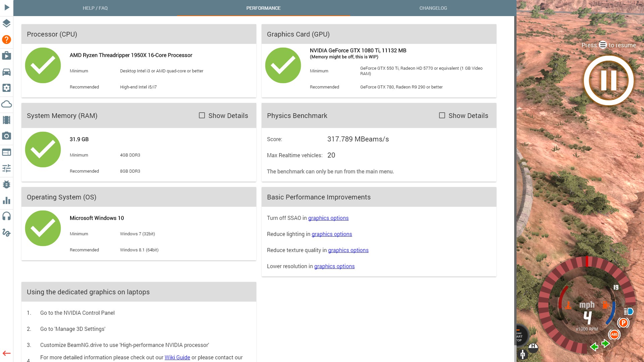Switch to the HELP / FAQ tab
The width and height of the screenshot is (644, 362).
pos(95,8)
